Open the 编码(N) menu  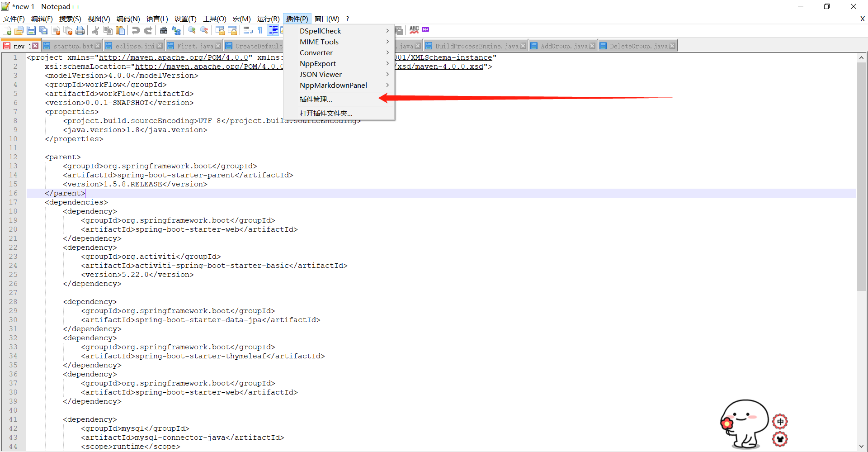pyautogui.click(x=128, y=19)
